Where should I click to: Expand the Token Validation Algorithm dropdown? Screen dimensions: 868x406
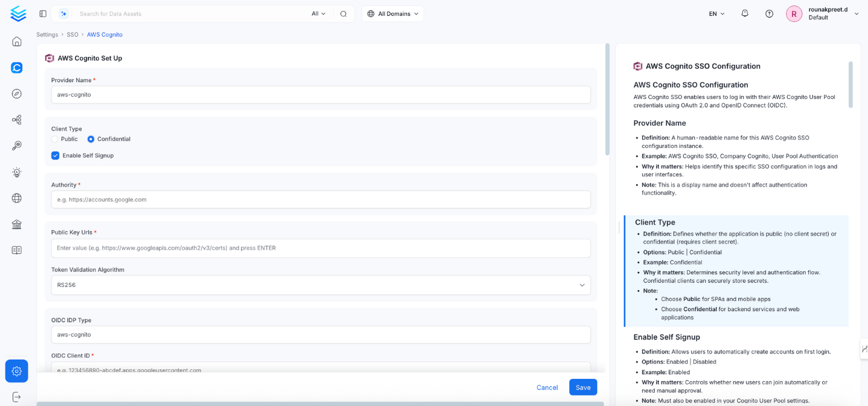click(x=321, y=285)
